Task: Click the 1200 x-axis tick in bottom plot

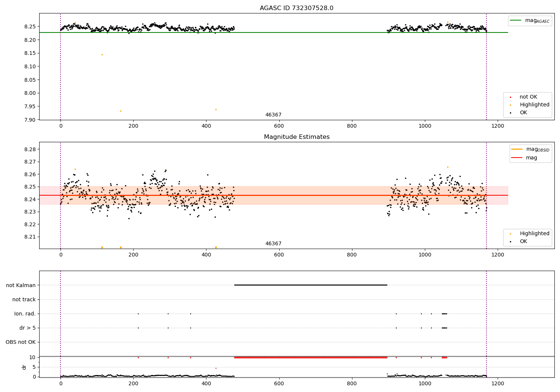Action: click(x=498, y=383)
